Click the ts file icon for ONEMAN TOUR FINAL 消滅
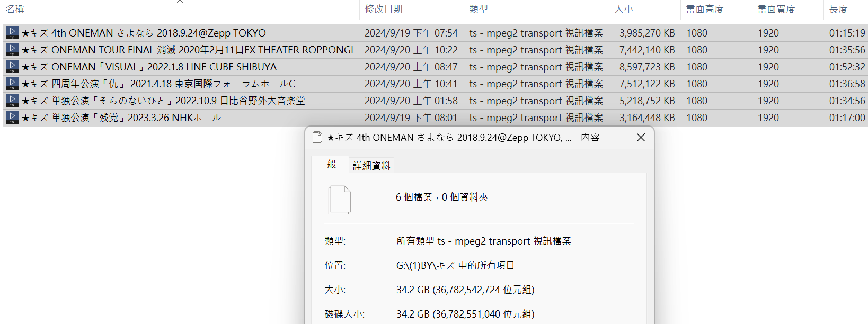 tap(12, 50)
